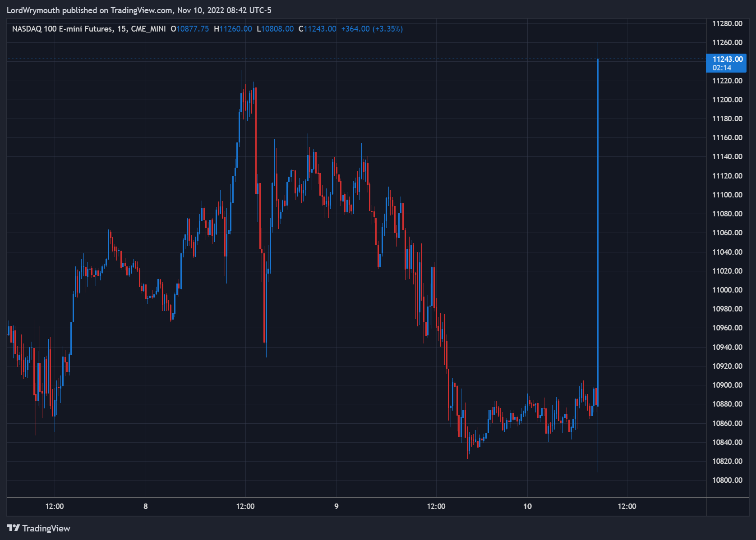The width and height of the screenshot is (756, 540).
Task: Click the 11020.00 price axis label
Action: (x=727, y=271)
